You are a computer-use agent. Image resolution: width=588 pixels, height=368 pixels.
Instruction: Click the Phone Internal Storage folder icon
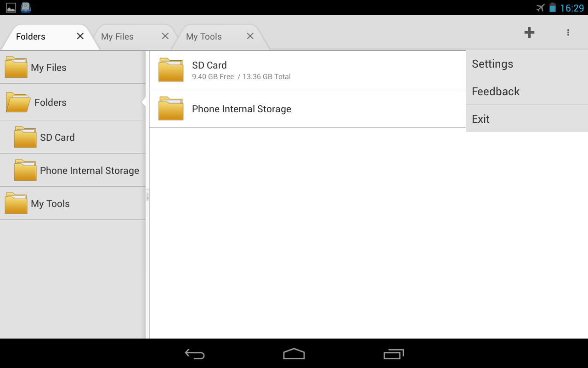tap(24, 170)
